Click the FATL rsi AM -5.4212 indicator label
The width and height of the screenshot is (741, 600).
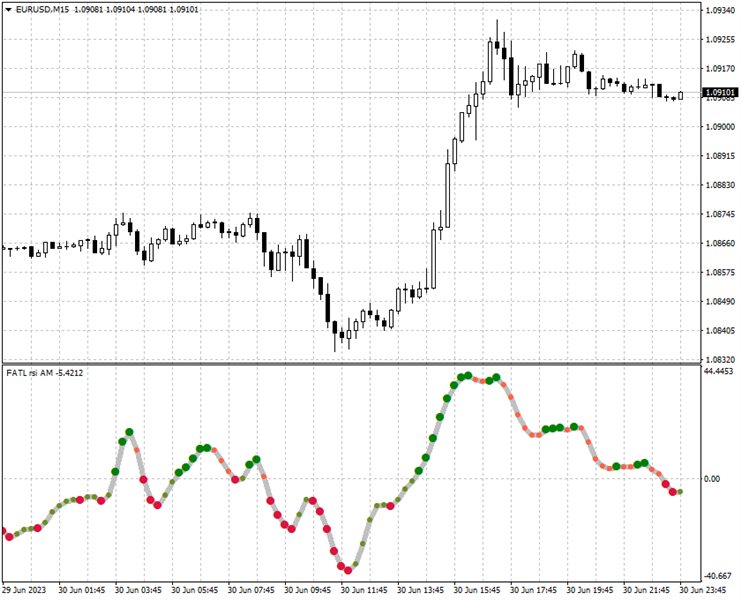click(45, 373)
